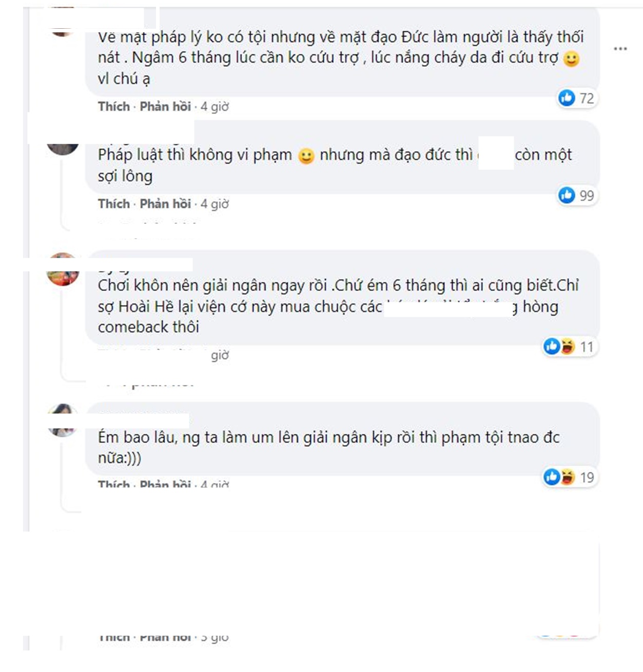This screenshot has width=643, height=672.
Task: Click the smiley emoji after "không vi phạm"
Action: click(x=306, y=156)
